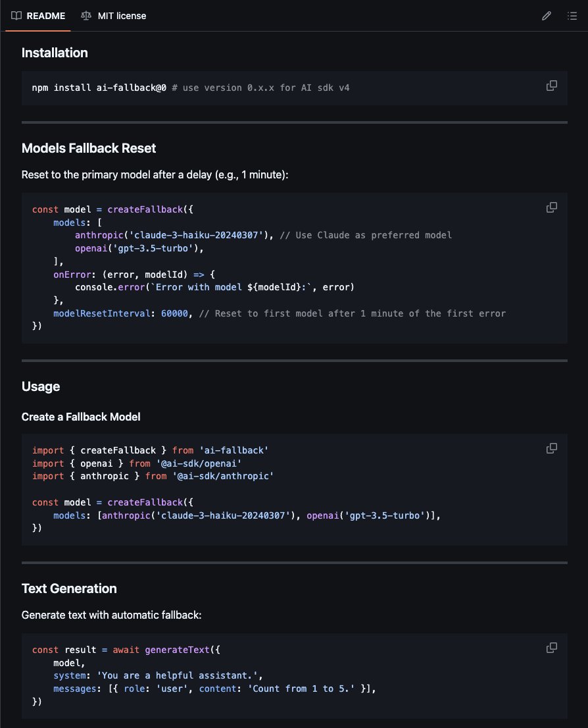Image resolution: width=588 pixels, height=728 pixels.
Task: Click the scales icon beside MIT license
Action: 86,16
